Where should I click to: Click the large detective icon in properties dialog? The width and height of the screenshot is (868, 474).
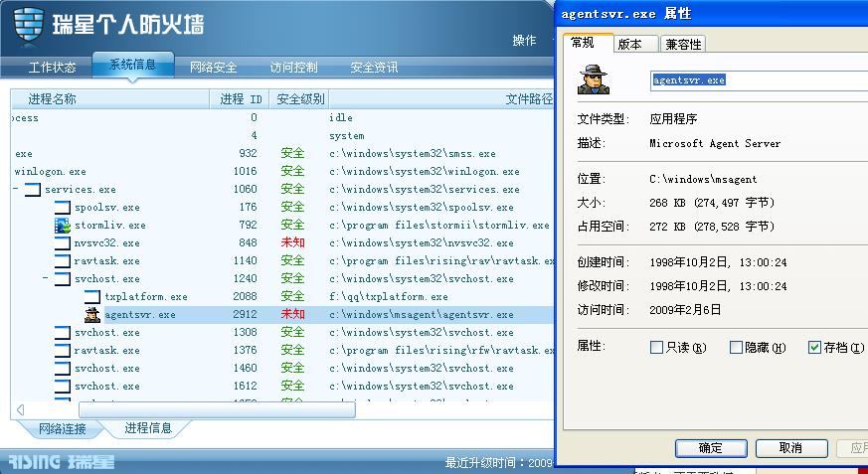[594, 79]
